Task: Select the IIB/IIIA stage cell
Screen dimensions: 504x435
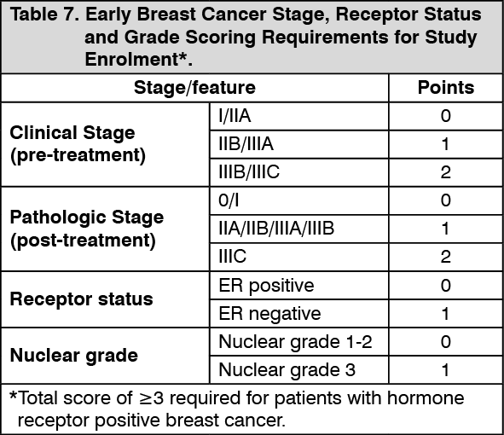Action: pos(299,144)
